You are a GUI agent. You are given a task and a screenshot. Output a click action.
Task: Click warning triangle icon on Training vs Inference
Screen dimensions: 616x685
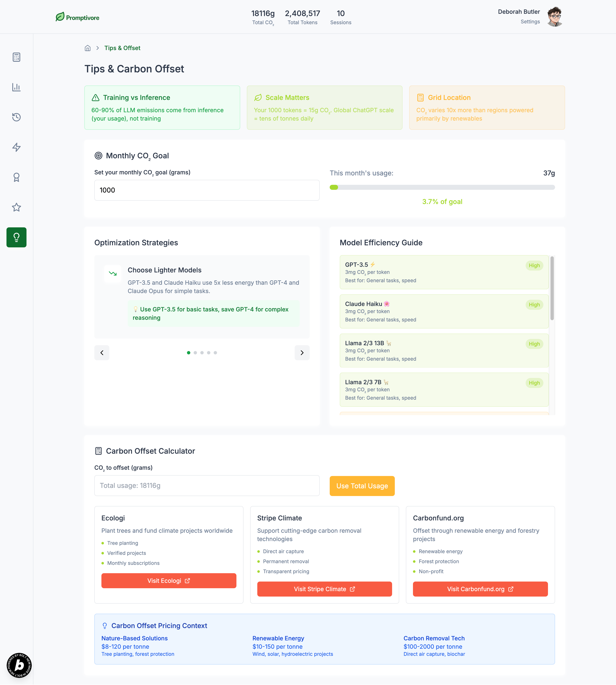pos(95,97)
